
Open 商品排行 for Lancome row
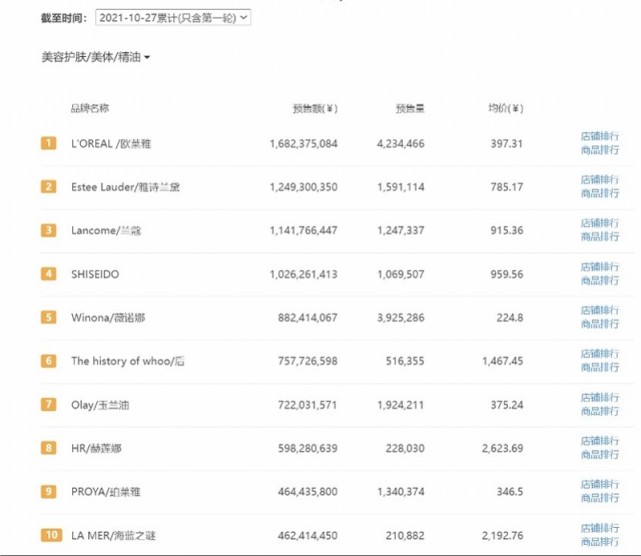point(600,237)
